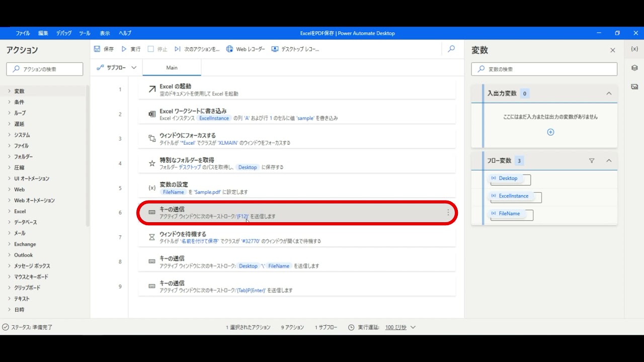Select the Excel の起動 action
This screenshot has width=644, height=362.
click(x=297, y=89)
